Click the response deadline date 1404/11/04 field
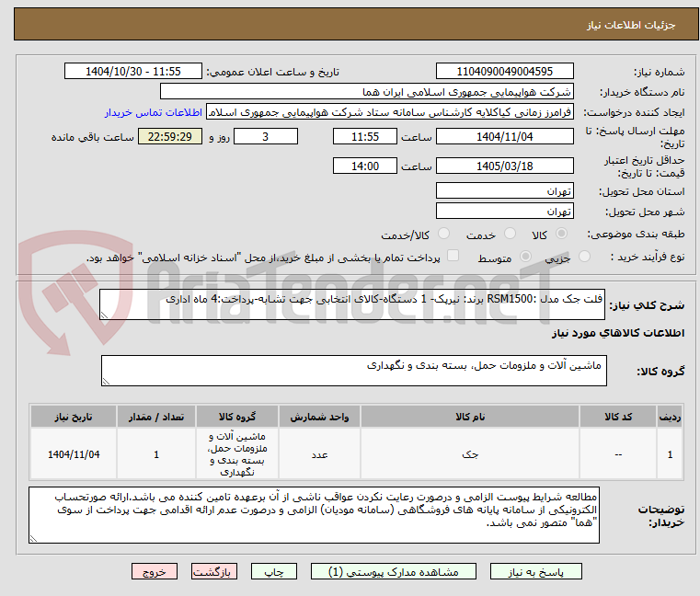This screenshot has height=596, width=700. tap(504, 137)
